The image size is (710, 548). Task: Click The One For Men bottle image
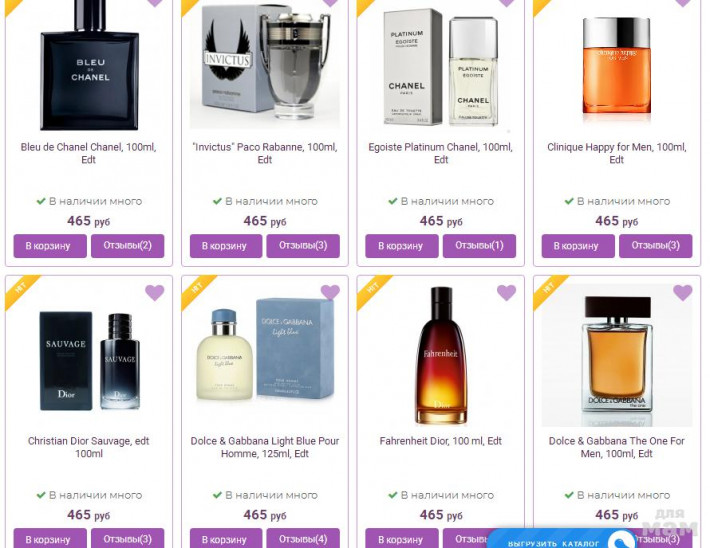617,356
